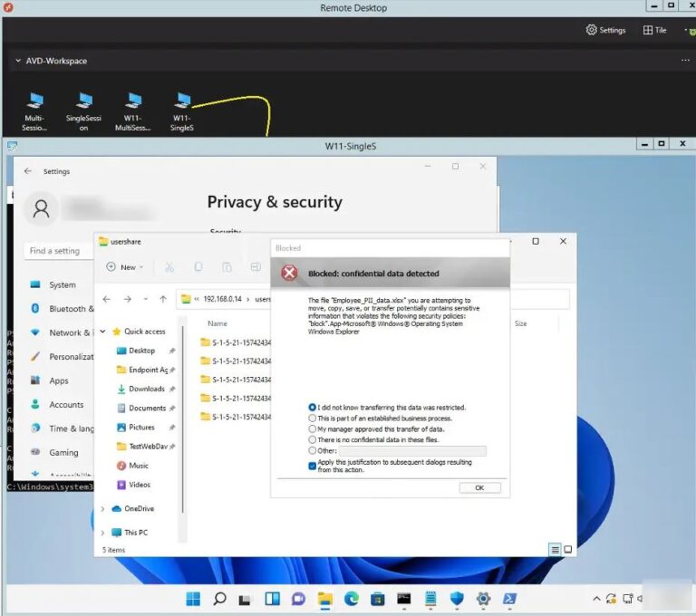
Task: Open Remote Desktop Settings gear
Action: [605, 30]
